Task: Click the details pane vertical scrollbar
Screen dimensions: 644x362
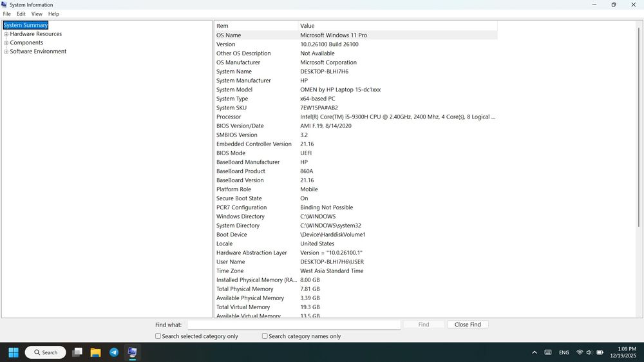Action: [x=639, y=127]
